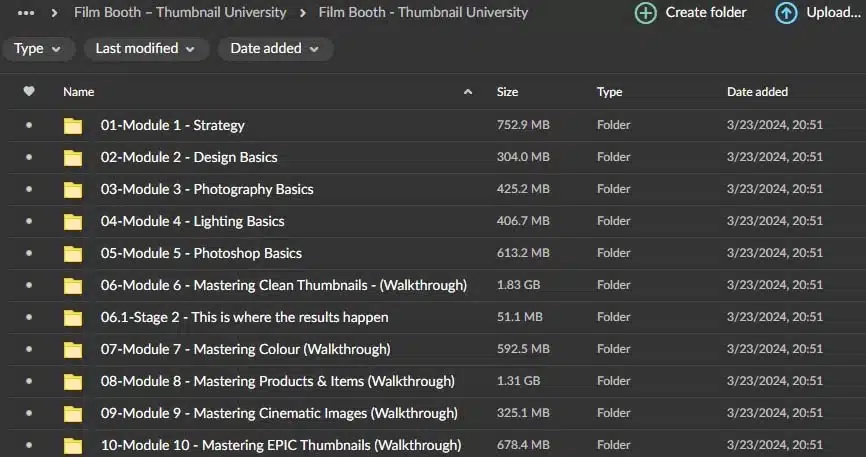Screen dimensions: 866x457
Task: Open 10-Module 10 - Mastering EPIC Thumbnails
Action: (281, 445)
